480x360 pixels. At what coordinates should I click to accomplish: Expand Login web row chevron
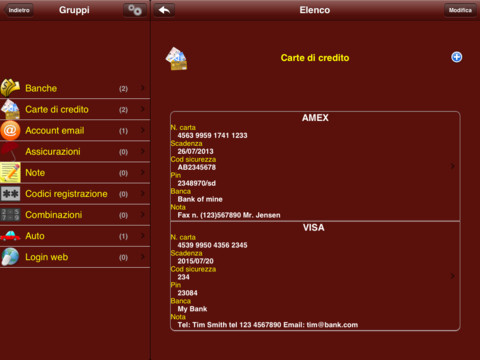[x=143, y=257]
